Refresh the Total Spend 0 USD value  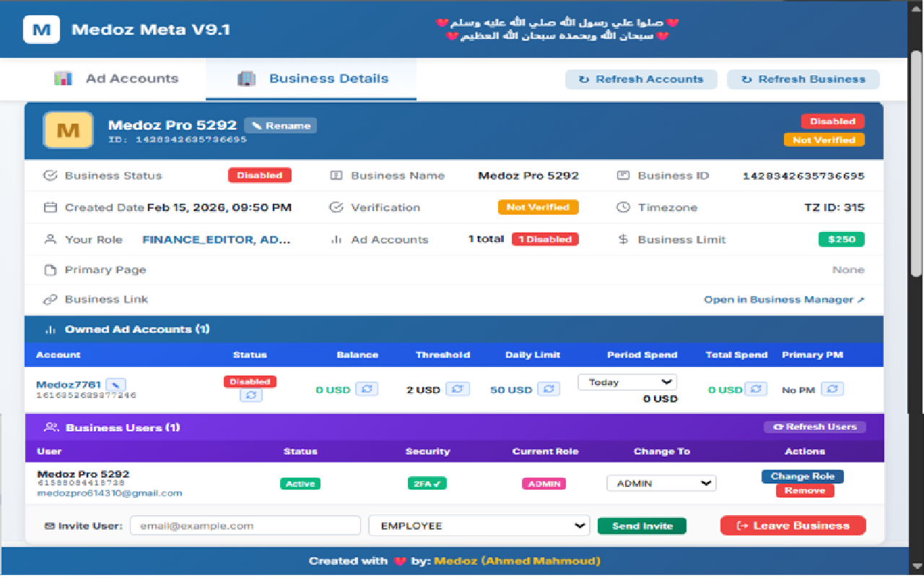(x=756, y=389)
